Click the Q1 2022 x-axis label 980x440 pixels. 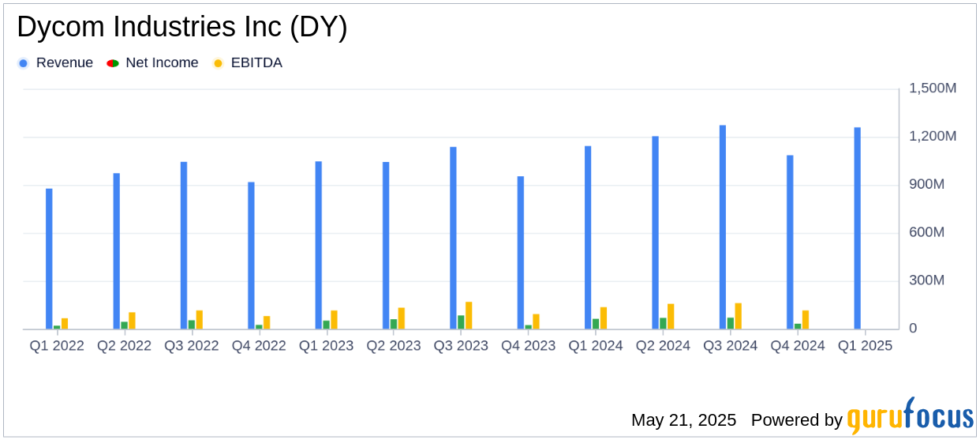coord(57,346)
